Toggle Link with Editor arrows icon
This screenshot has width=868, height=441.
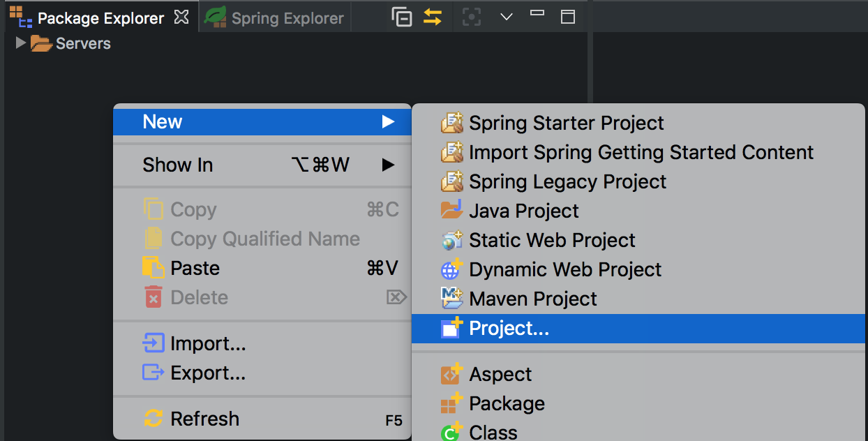coord(433,17)
